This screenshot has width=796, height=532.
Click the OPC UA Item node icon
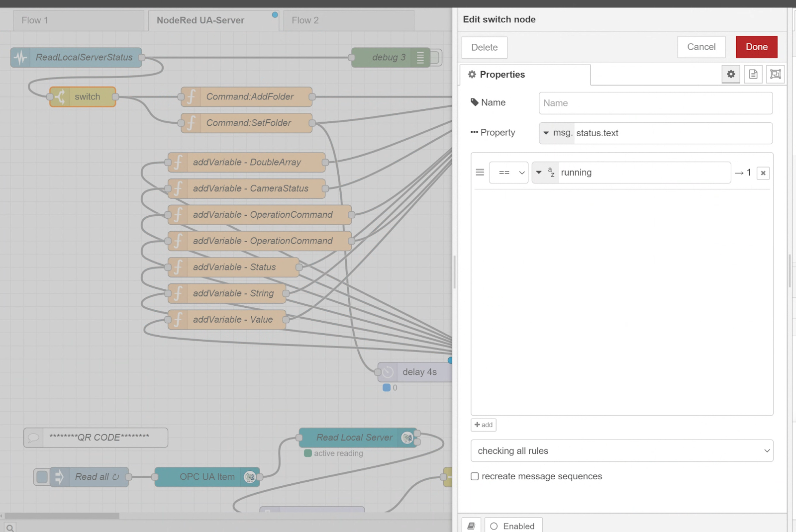point(250,477)
